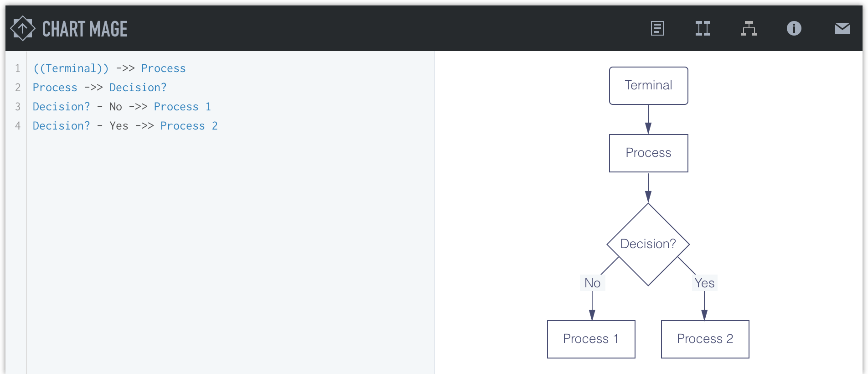Screen dimensions: 868x374
Task: Click the envelope contact icon
Action: (842, 28)
